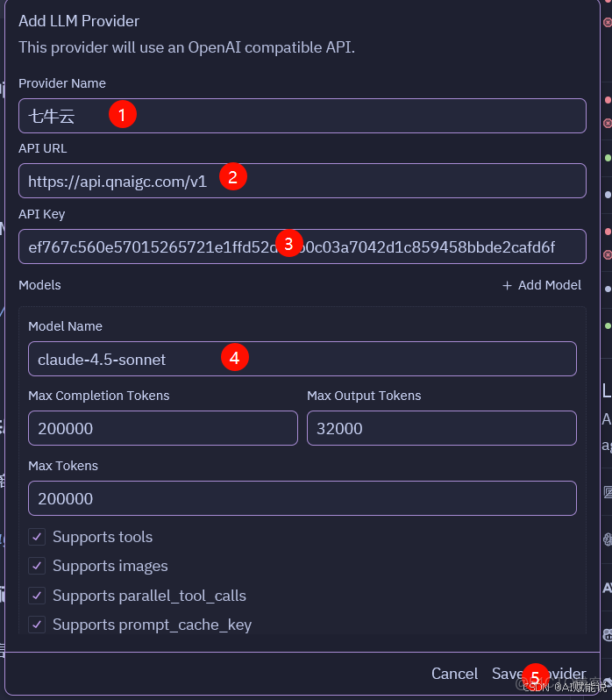This screenshot has width=612, height=700.
Task: Click the red number 4 annotation marker
Action: (234, 357)
